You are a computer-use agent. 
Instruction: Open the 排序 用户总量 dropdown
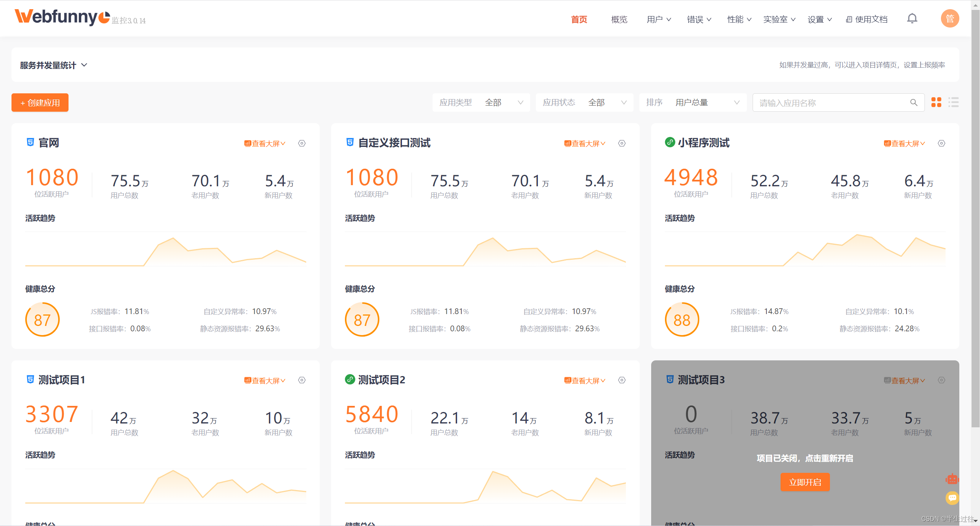[x=693, y=103]
